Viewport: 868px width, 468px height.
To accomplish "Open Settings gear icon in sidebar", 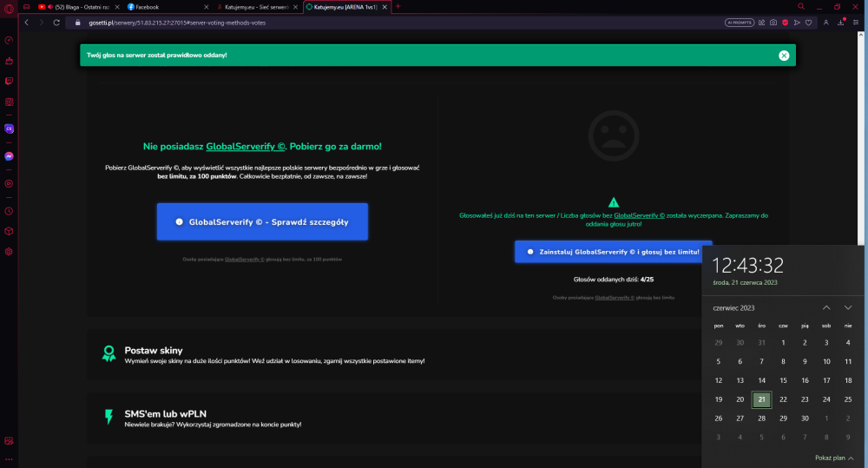I will (9, 252).
